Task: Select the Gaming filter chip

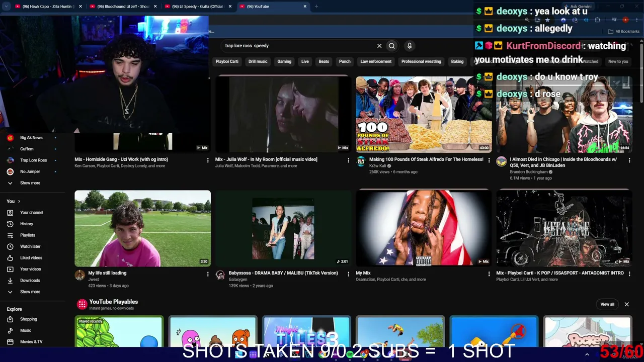Action: (284, 61)
